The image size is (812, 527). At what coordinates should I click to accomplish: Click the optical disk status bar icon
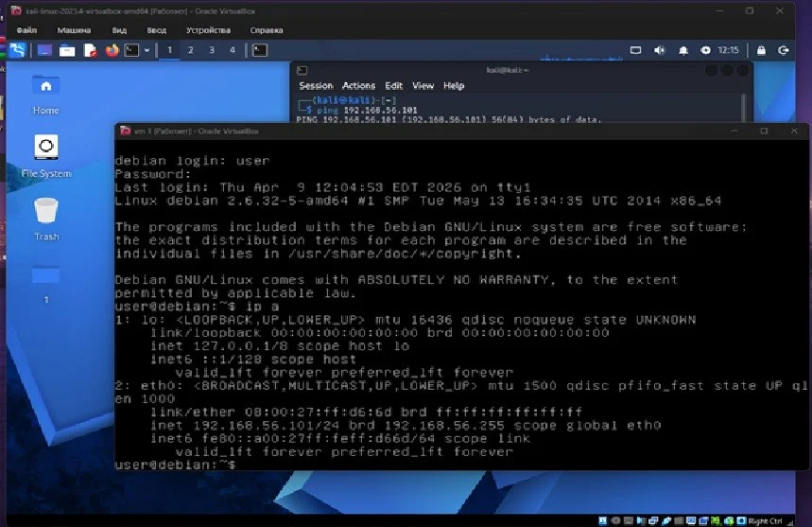tap(615, 520)
